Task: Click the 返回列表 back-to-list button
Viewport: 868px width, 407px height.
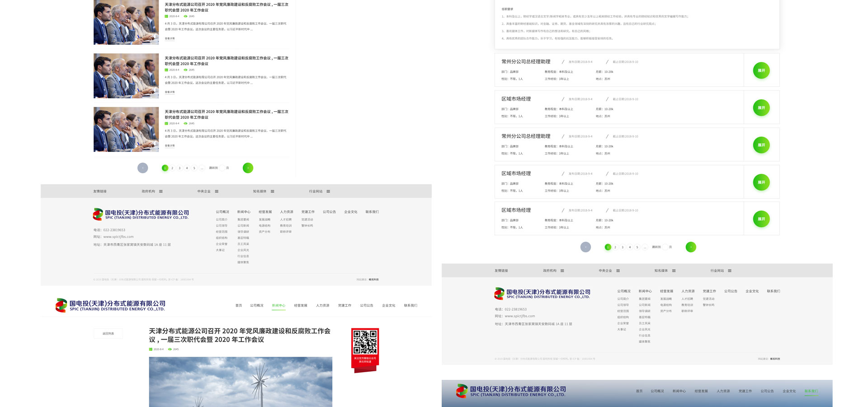Action: point(108,334)
